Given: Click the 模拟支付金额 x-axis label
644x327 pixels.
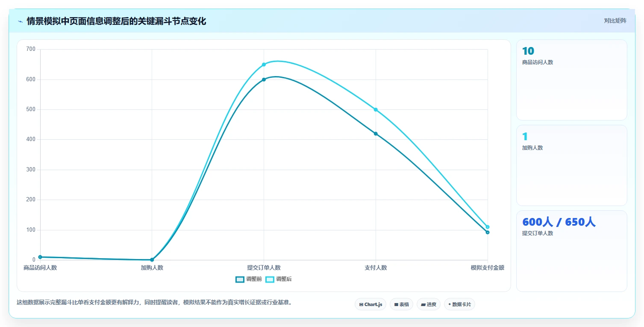Looking at the screenshot, I should click(488, 268).
